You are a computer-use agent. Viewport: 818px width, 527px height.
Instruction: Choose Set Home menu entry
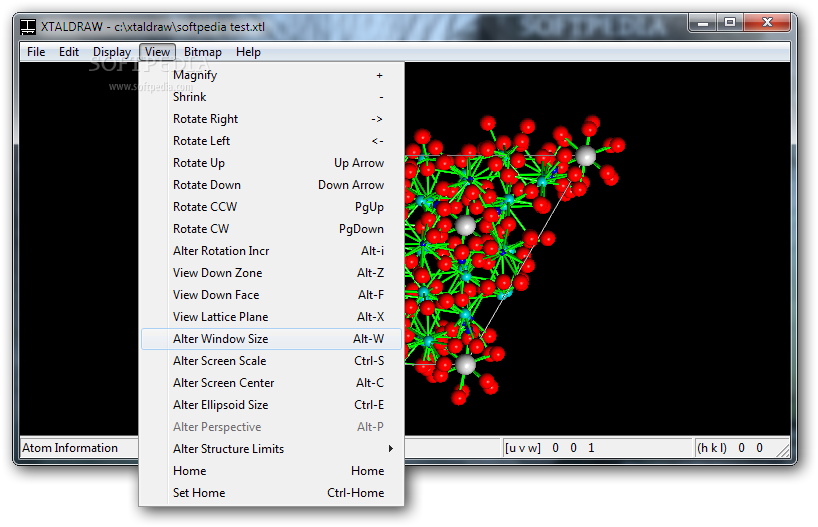271,493
